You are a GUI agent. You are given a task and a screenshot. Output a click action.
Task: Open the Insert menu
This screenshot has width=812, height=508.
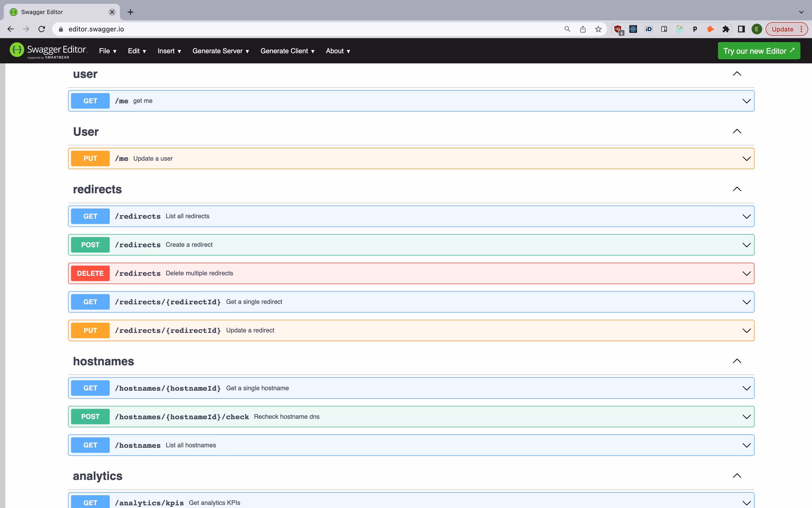coord(169,51)
